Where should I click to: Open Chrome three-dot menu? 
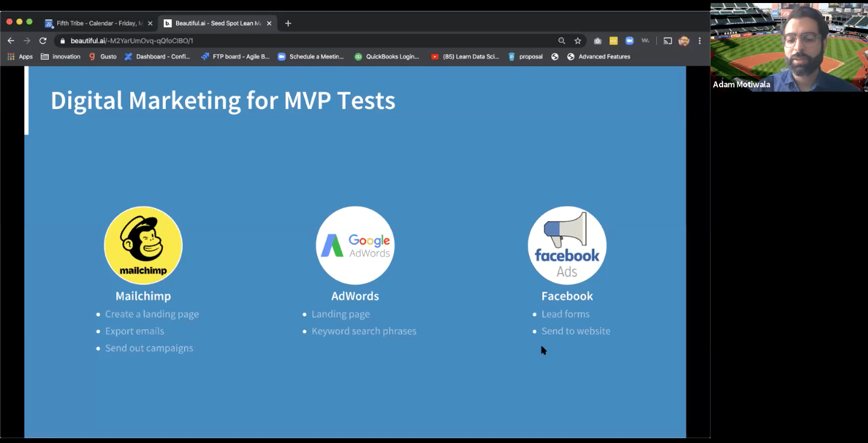pyautogui.click(x=700, y=41)
